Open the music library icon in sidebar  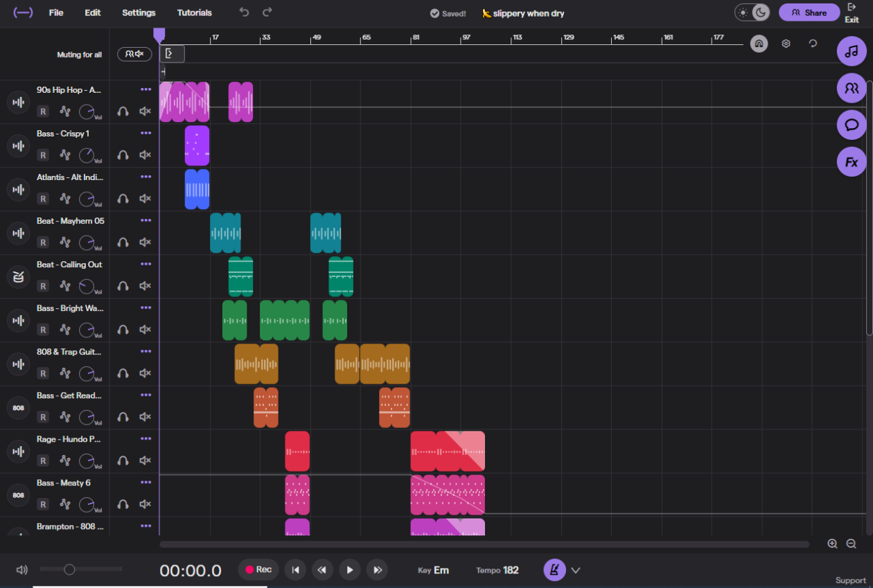(852, 51)
